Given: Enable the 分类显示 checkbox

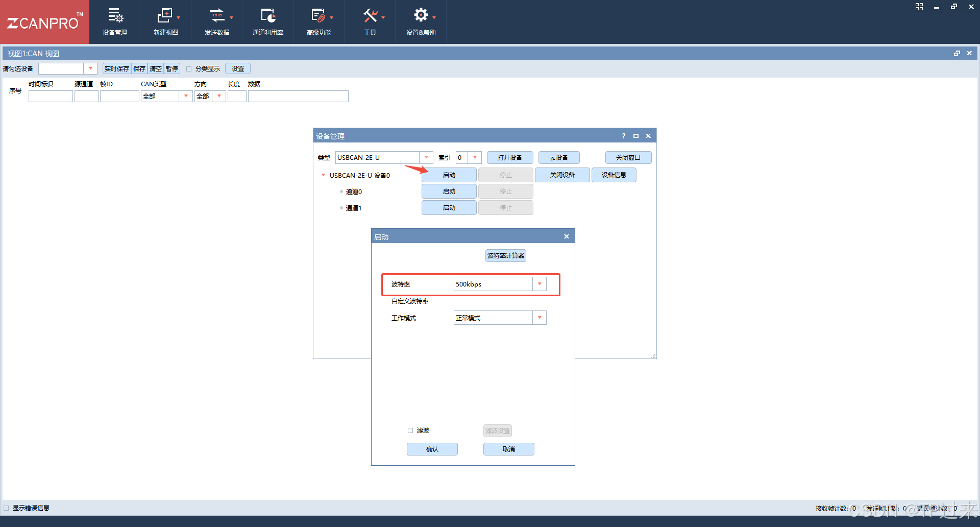Looking at the screenshot, I should click(189, 68).
